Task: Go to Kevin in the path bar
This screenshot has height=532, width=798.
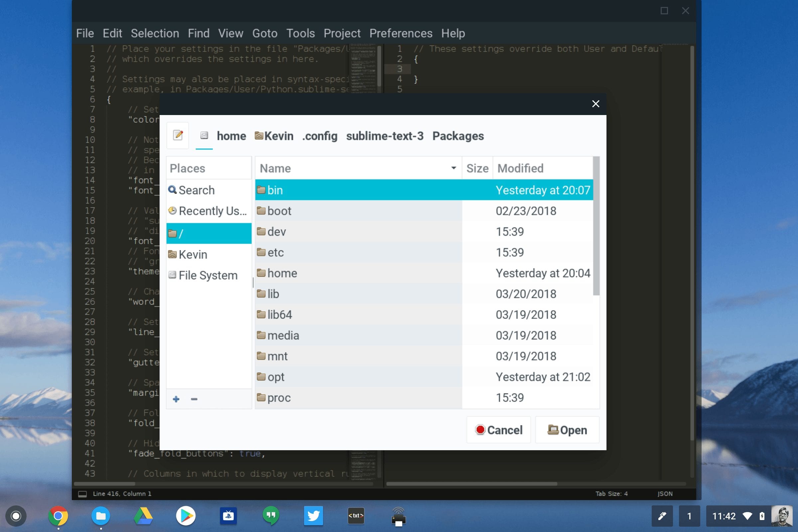Action: (x=274, y=136)
